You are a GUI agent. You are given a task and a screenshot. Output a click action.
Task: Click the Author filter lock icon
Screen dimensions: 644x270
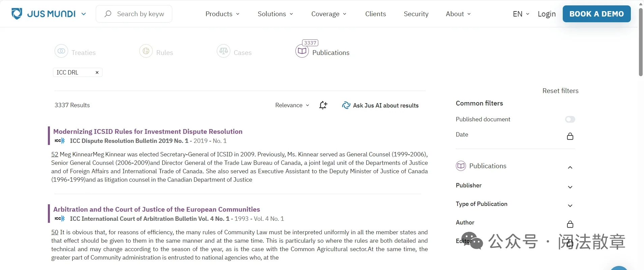coord(570,224)
